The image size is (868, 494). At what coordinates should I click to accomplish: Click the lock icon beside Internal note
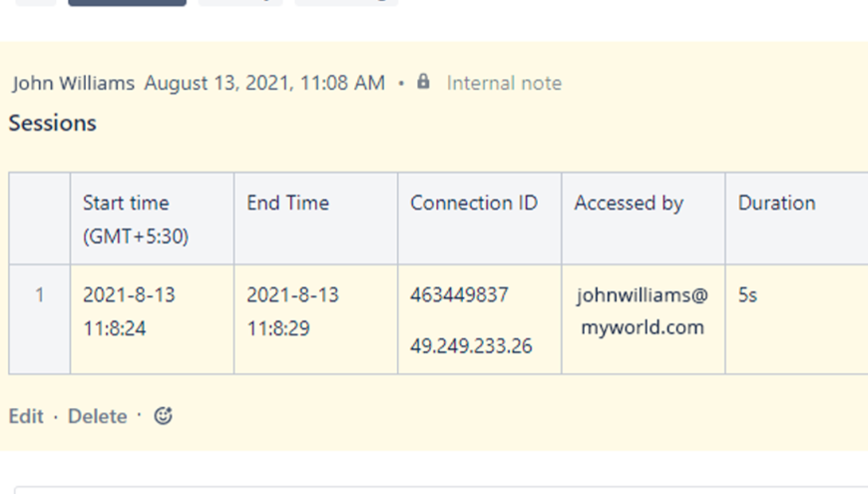423,83
